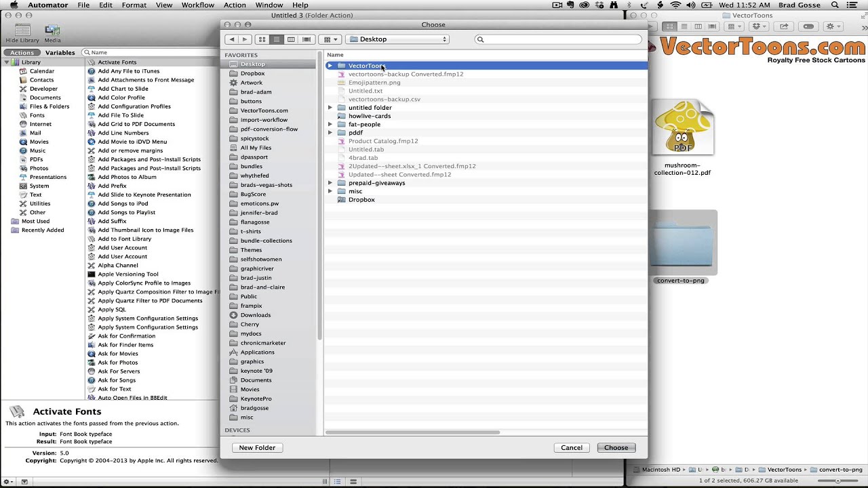Select Apply SQL action
Viewport: 868px width, 488px height.
[112, 310]
